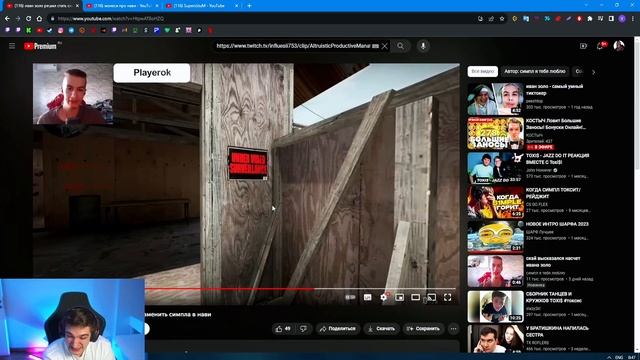Enter full screen in the player
Screen dimensions: 640x360
pos(448,298)
